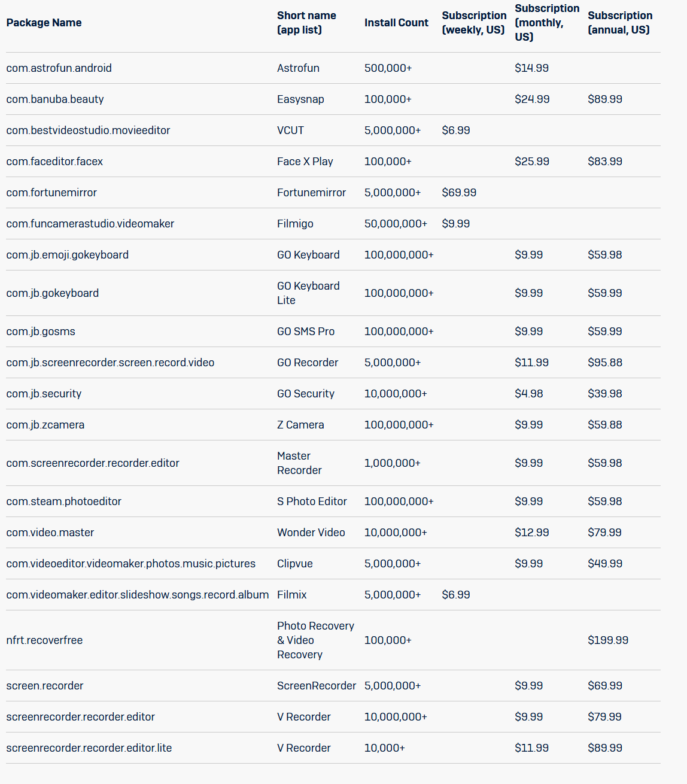
Task: Click the GO Keyboard Lite short name
Action: point(308,293)
